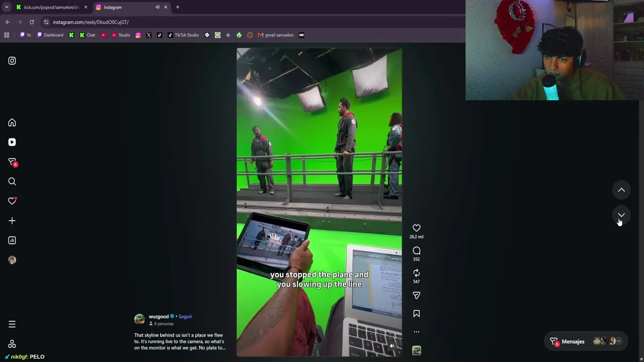
Task: Open the browser apps grid shortcut
Action: coord(7,35)
